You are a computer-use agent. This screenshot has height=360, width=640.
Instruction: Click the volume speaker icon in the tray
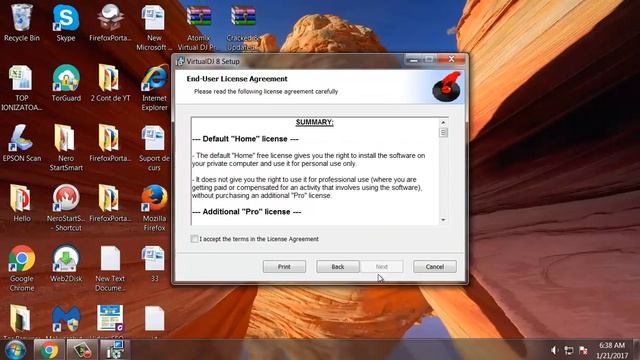click(554, 351)
